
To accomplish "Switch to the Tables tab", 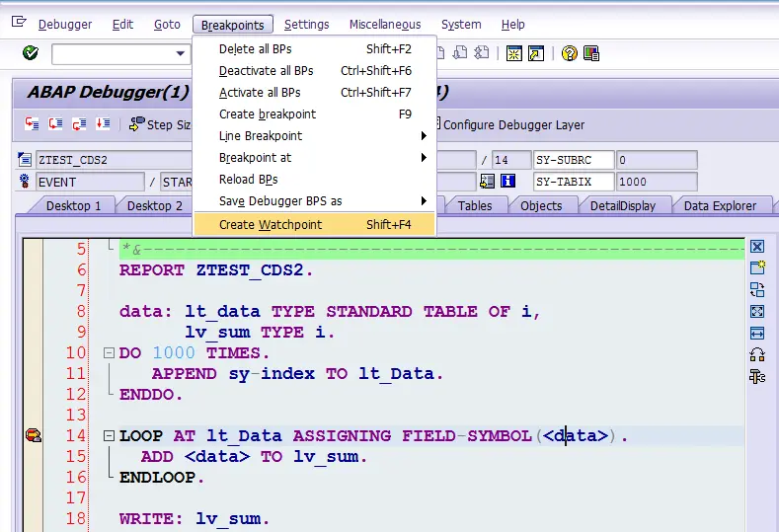I will pos(475,205).
